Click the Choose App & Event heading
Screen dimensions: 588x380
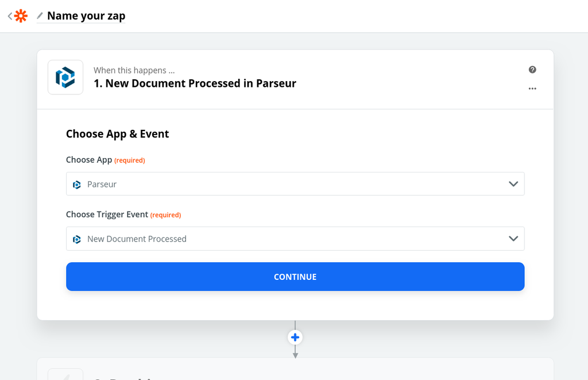[x=117, y=133]
